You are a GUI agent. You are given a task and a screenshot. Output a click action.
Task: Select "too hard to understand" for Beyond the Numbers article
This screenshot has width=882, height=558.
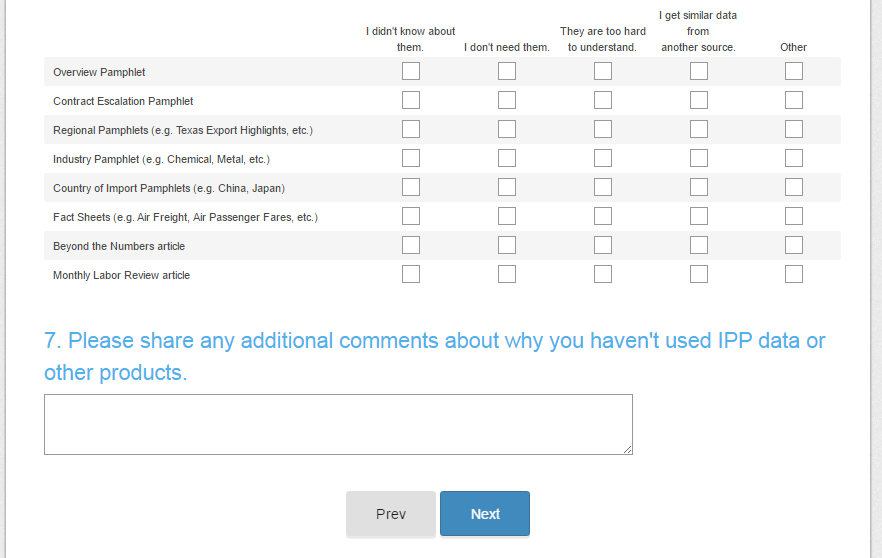[603, 245]
